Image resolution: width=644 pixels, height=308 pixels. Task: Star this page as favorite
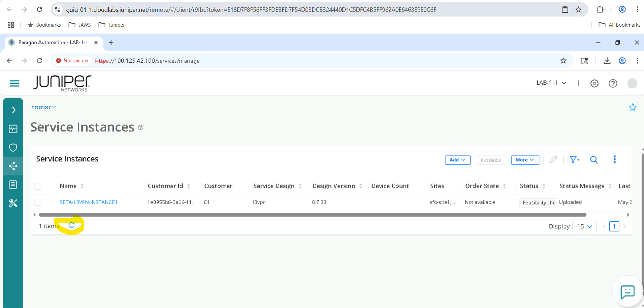pyautogui.click(x=633, y=107)
